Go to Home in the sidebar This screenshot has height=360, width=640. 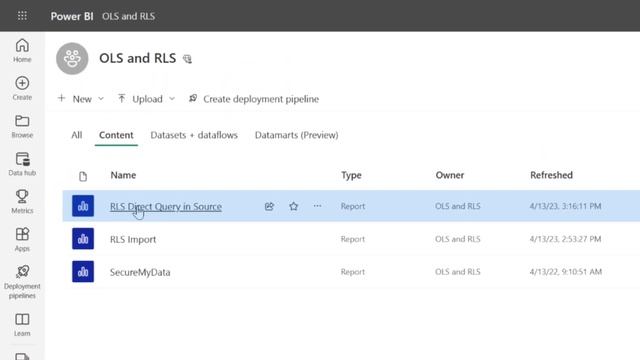(22, 50)
